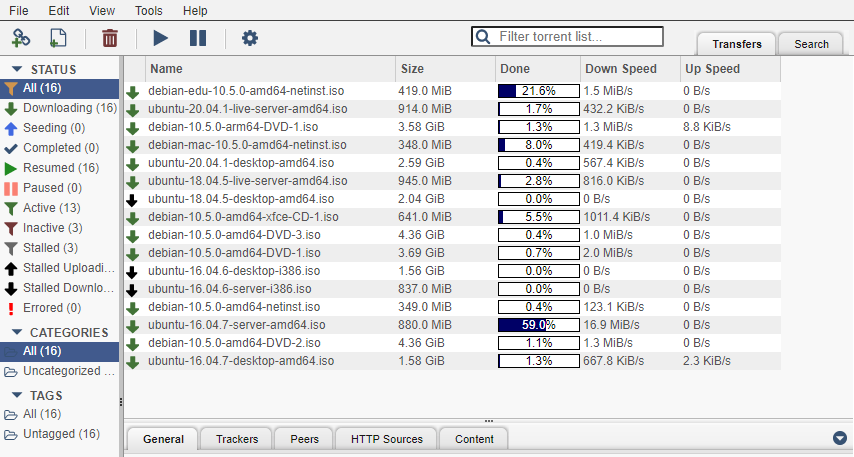Image resolution: width=854 pixels, height=457 pixels.
Task: Click the 21.6% progress bar
Action: tap(539, 91)
